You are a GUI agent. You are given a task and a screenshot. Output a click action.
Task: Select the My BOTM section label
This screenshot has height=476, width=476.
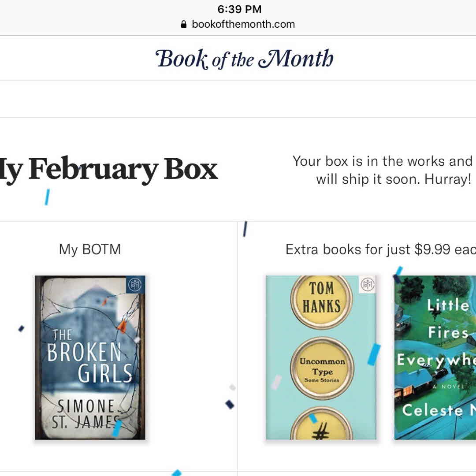click(90, 249)
